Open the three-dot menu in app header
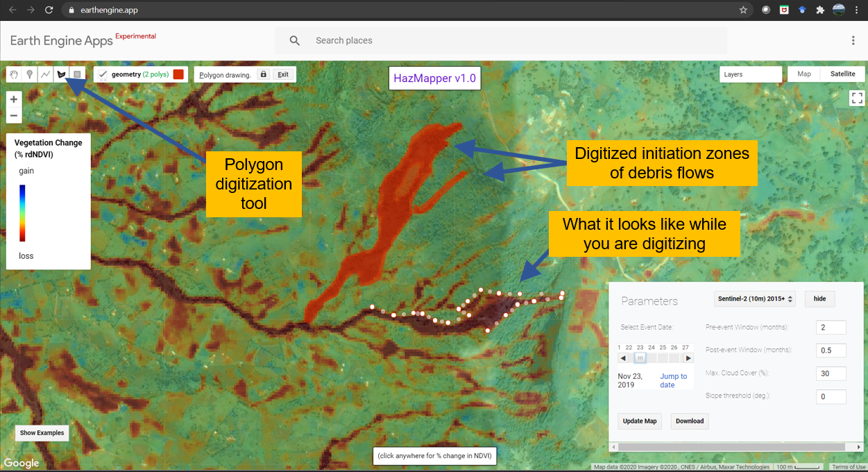 [x=853, y=41]
